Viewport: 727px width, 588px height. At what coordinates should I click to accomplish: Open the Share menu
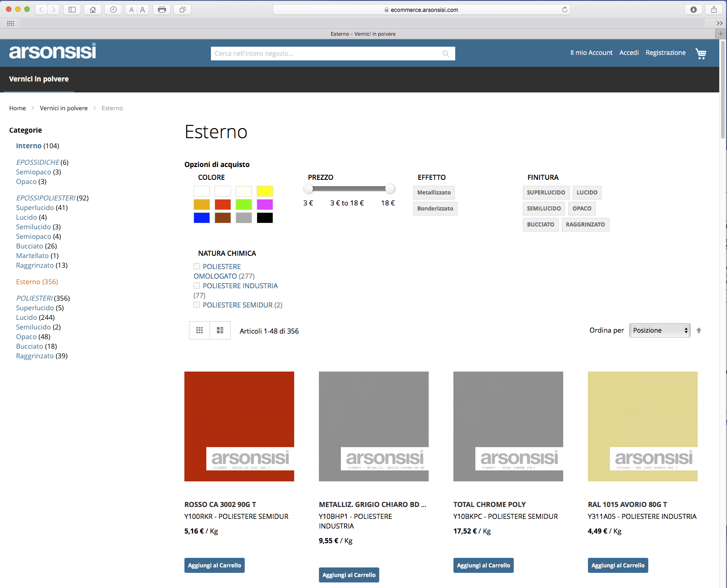pyautogui.click(x=714, y=10)
